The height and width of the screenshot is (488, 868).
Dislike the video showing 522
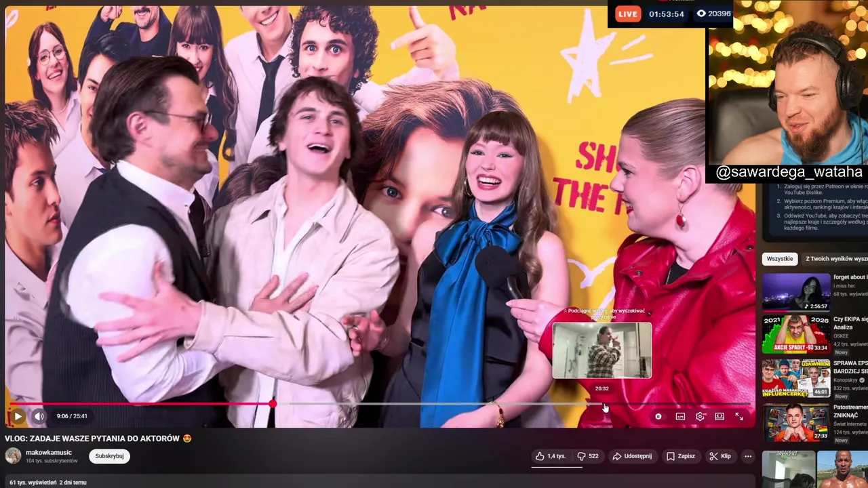click(587, 456)
